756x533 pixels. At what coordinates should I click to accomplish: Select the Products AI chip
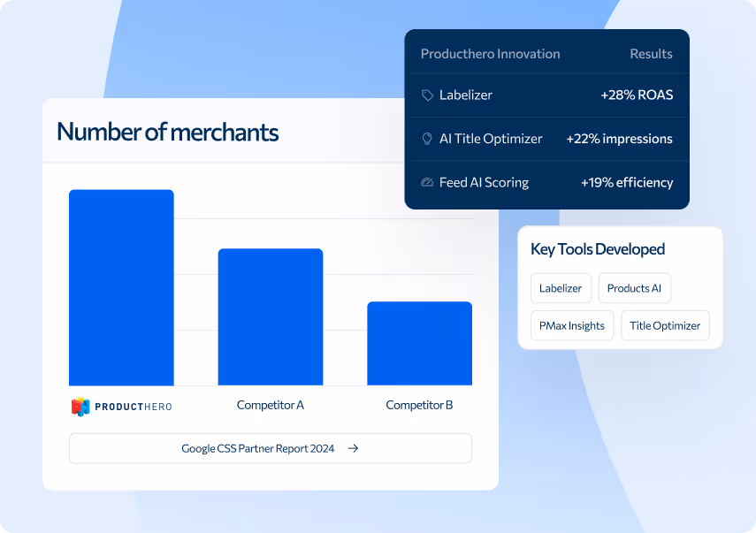point(635,288)
